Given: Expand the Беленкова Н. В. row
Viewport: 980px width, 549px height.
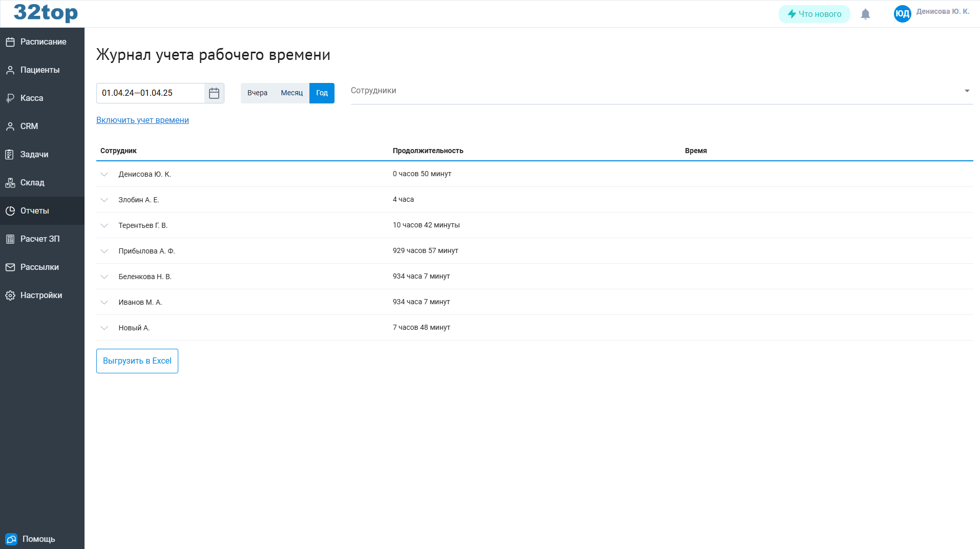Looking at the screenshot, I should [x=105, y=277].
